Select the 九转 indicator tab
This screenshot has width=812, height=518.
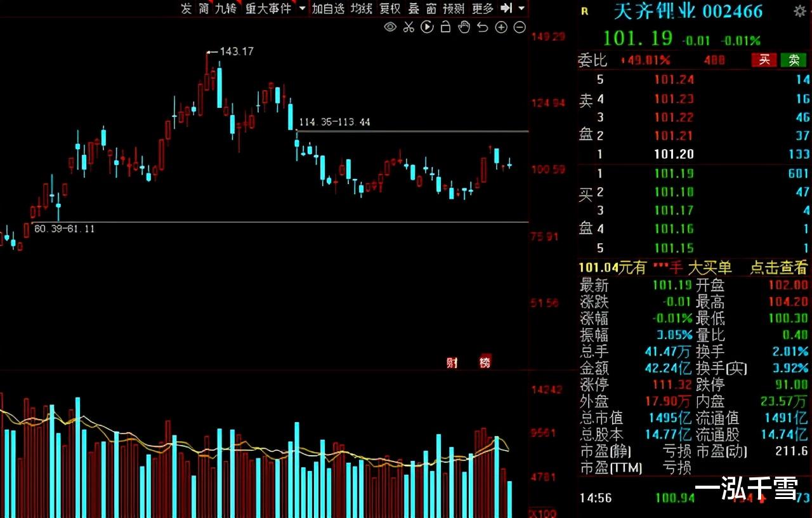click(x=225, y=8)
